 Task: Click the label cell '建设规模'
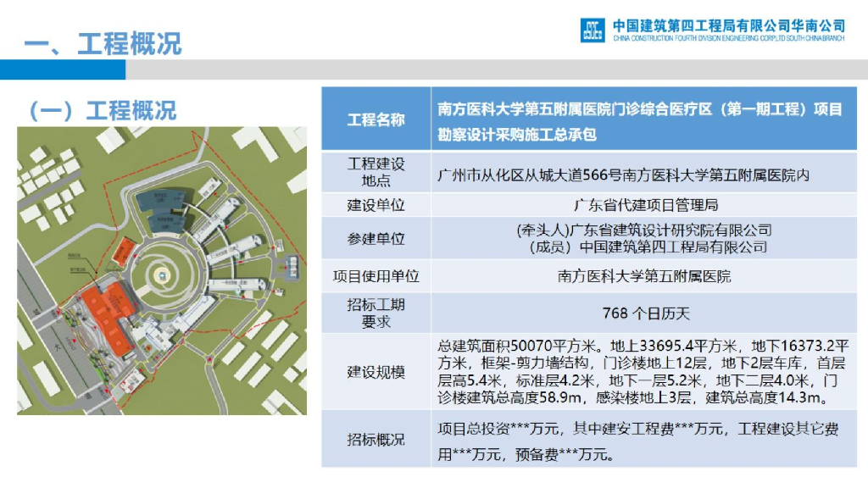click(376, 372)
